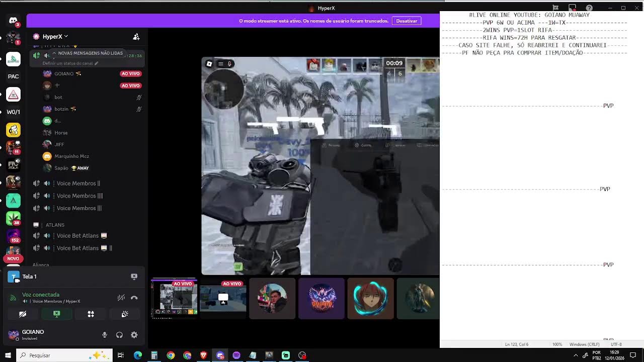The width and height of the screenshot is (644, 362).
Task: Select purple emblem participant tile
Action: point(321,299)
